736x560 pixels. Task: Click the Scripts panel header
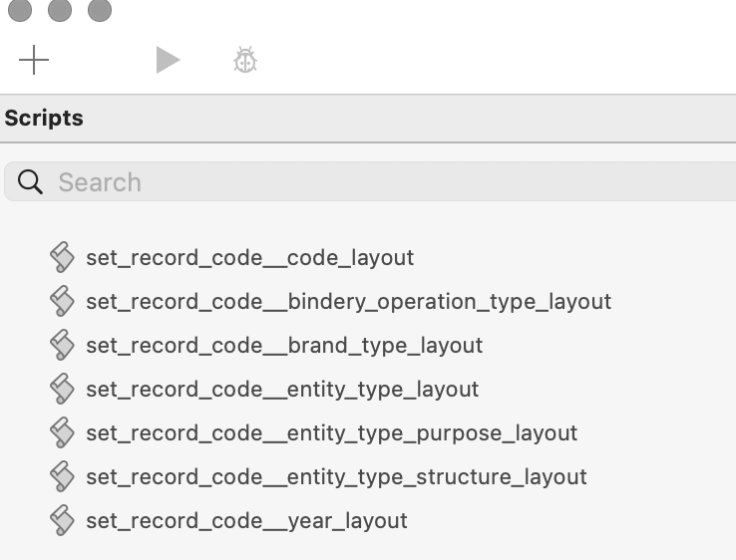(368, 119)
